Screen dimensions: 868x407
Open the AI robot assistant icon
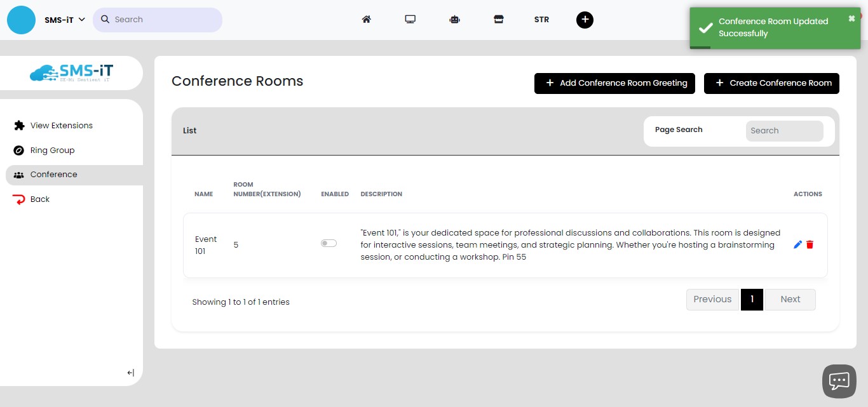point(454,20)
